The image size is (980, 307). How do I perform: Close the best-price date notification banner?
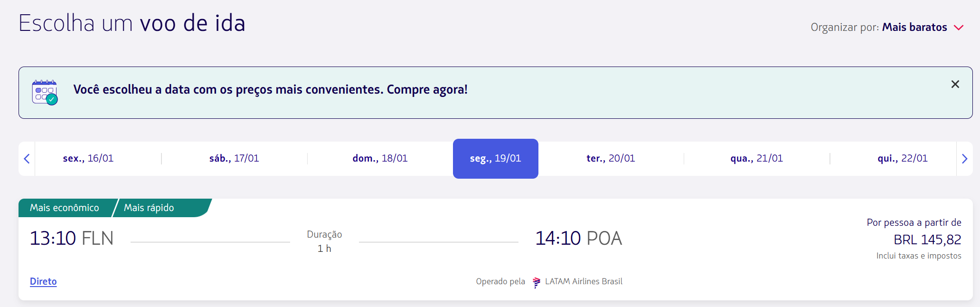955,84
